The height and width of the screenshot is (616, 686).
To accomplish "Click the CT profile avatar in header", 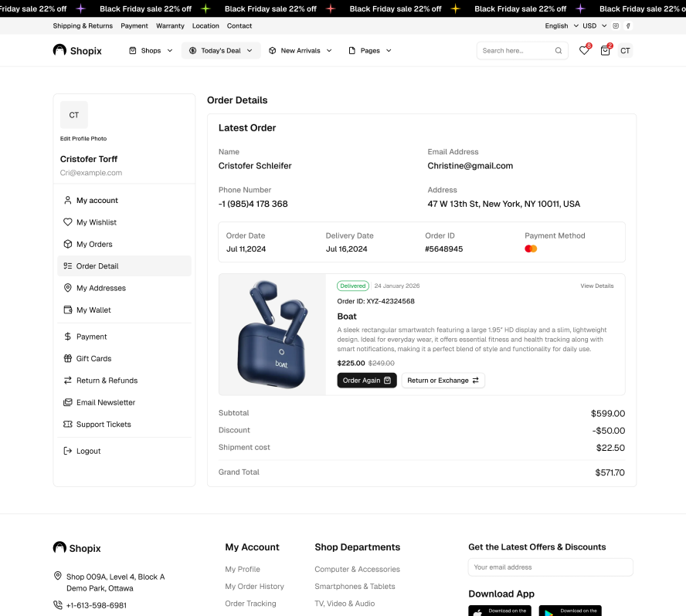I will [x=625, y=51].
